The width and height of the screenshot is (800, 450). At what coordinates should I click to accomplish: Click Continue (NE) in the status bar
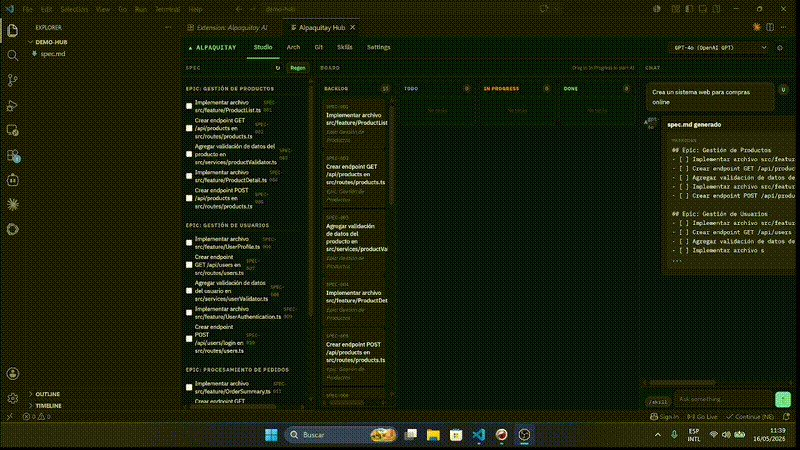tap(749, 417)
